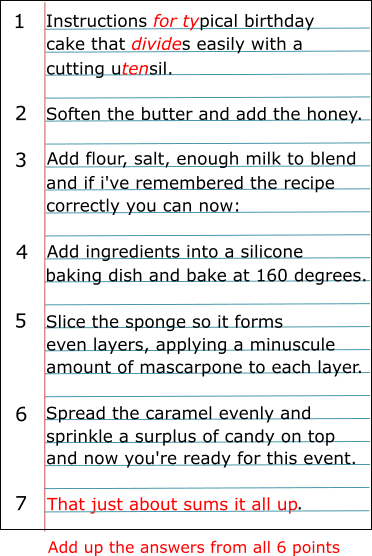Click the line "even layers, applying a minuscule"
This screenshot has width=372, height=556.
[x=190, y=345]
